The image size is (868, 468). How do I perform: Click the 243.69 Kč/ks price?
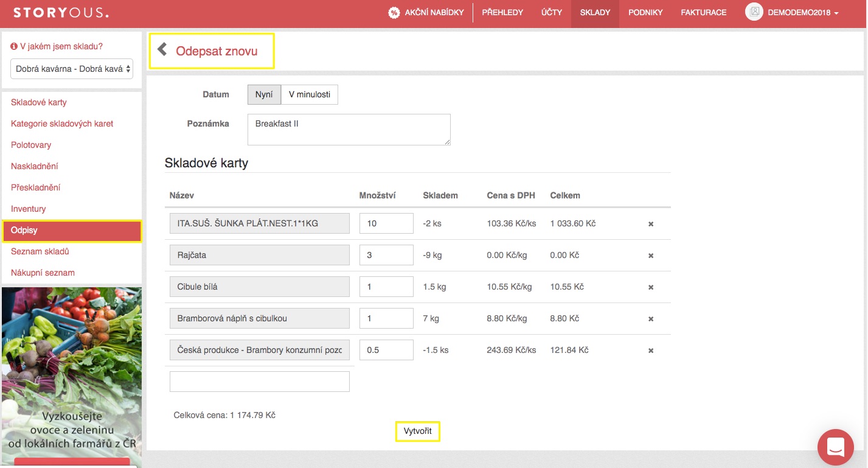(x=512, y=350)
